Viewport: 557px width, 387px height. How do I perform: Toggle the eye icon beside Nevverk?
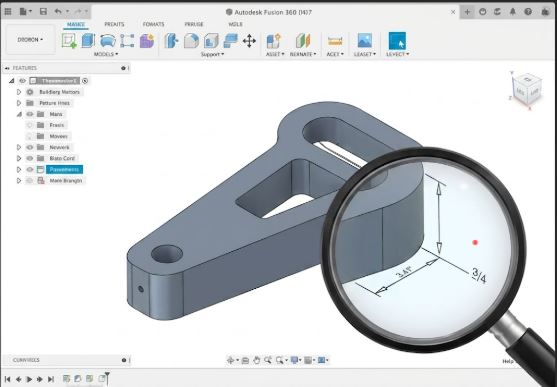(30, 147)
